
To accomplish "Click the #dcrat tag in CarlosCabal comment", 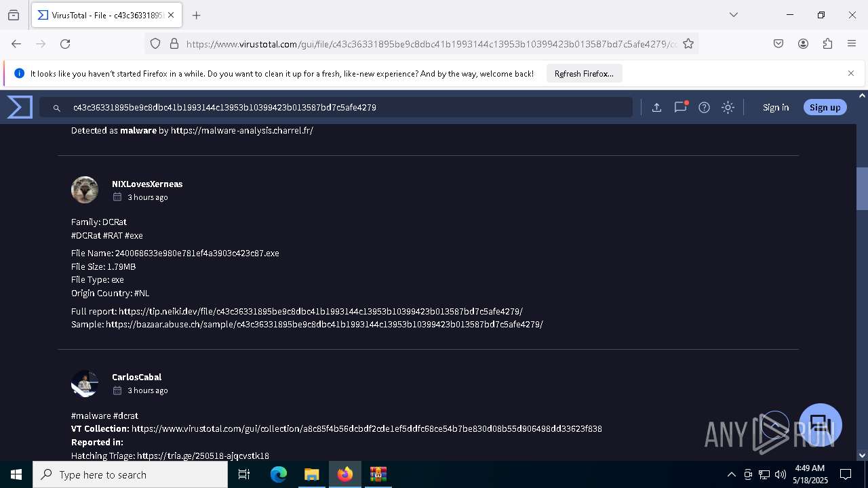I will [x=125, y=415].
